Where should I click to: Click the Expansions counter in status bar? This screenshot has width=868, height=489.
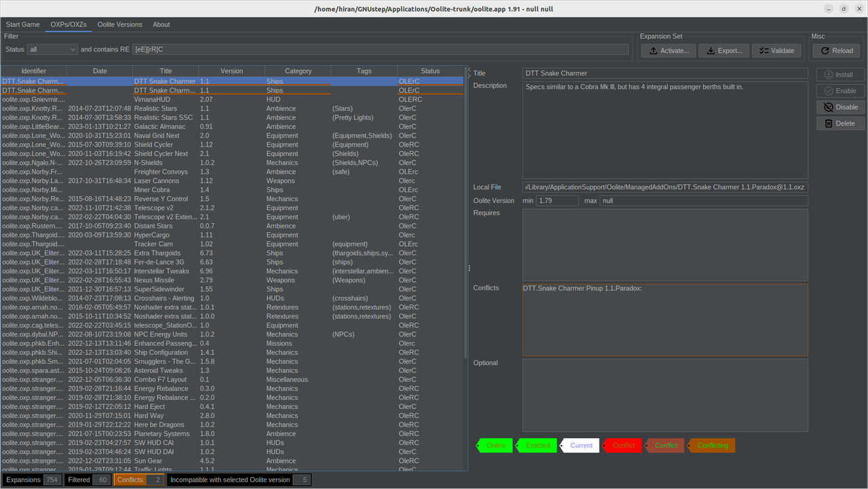33,480
